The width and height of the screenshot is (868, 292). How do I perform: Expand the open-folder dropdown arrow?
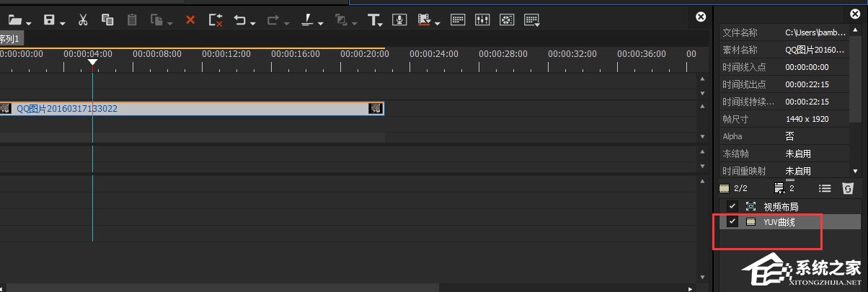(29, 23)
